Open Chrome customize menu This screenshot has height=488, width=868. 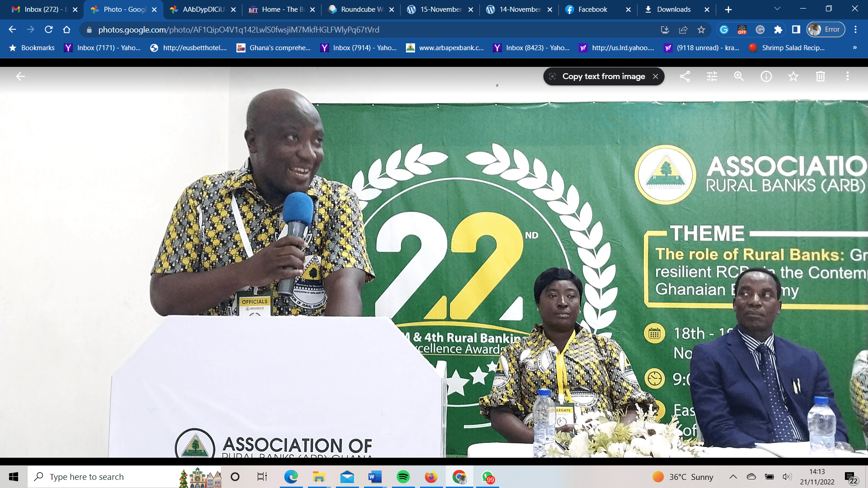click(855, 29)
